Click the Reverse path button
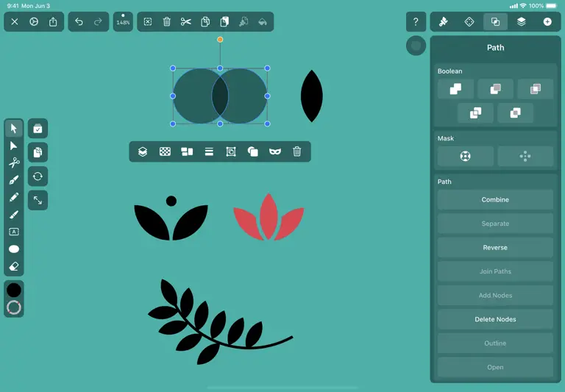The image size is (565, 392). [x=495, y=248]
